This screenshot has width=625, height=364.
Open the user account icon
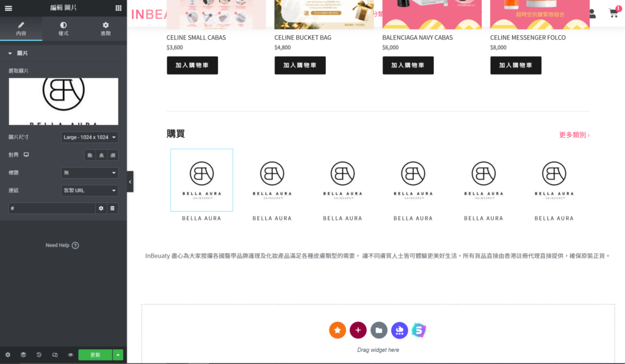coord(592,14)
